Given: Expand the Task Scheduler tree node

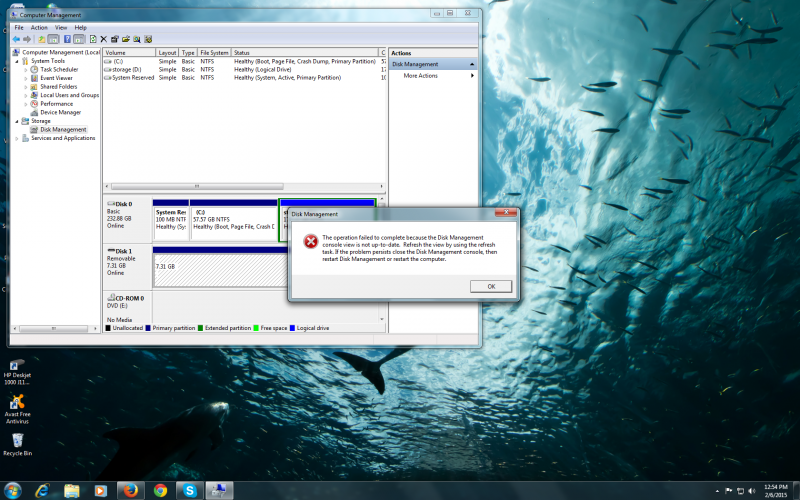Looking at the screenshot, I should point(26,70).
